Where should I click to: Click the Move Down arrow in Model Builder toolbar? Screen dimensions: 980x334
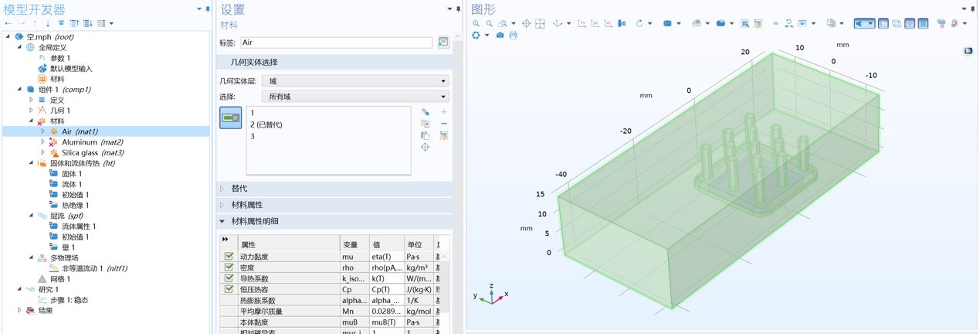[x=47, y=23]
